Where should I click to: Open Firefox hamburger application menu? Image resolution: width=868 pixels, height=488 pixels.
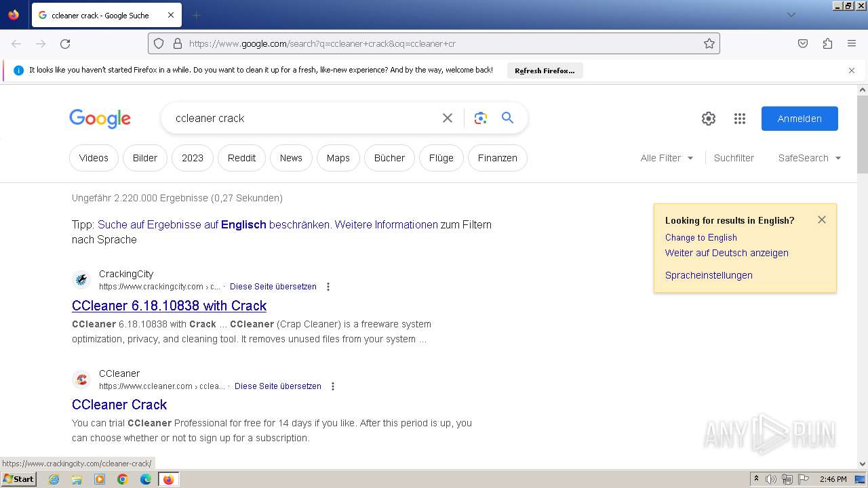[x=852, y=43]
